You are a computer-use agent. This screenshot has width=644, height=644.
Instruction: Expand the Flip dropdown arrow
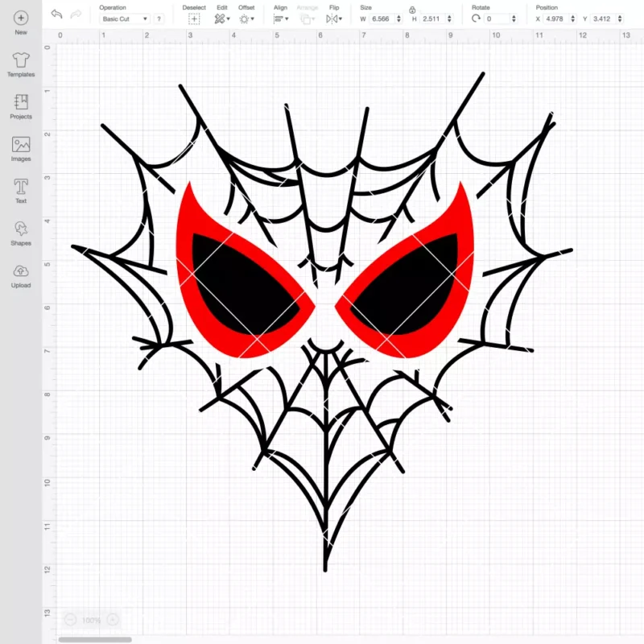point(341,19)
